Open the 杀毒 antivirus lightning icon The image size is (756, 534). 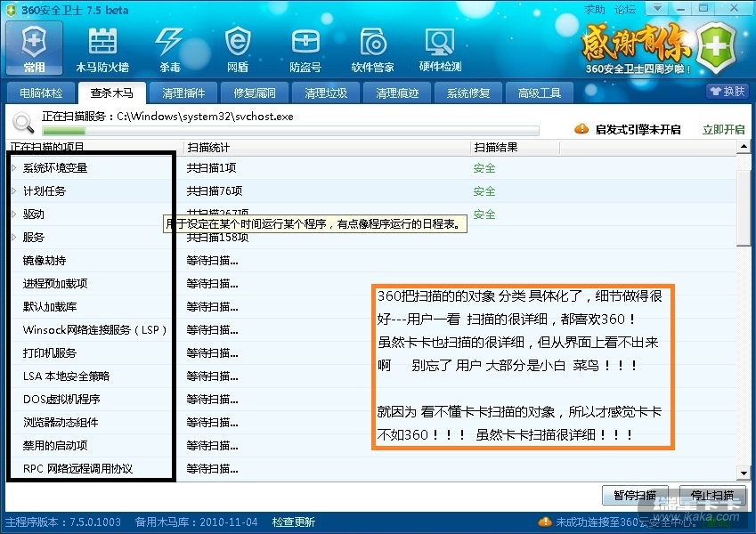[x=170, y=48]
